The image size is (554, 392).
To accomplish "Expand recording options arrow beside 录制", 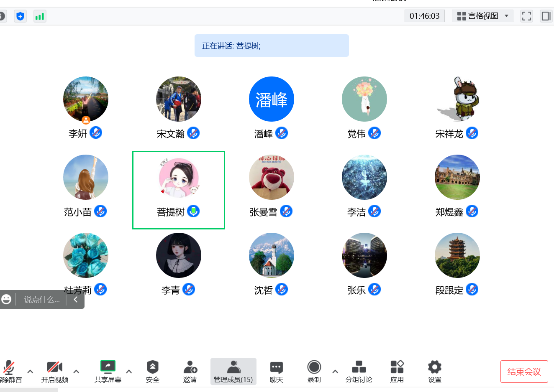I will click(335, 371).
